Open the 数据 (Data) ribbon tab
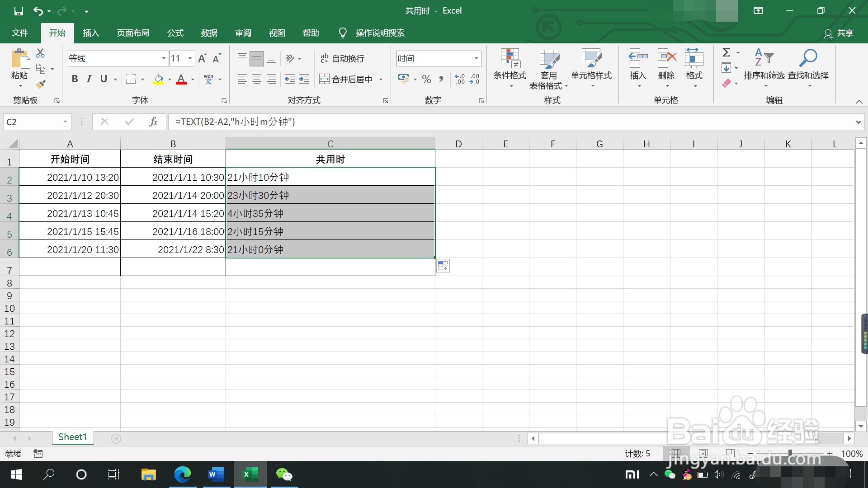The image size is (868, 488). pos(209,33)
